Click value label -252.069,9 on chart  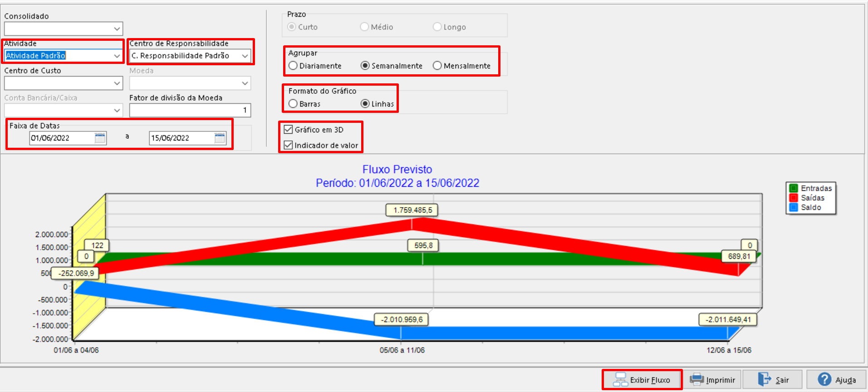(76, 273)
